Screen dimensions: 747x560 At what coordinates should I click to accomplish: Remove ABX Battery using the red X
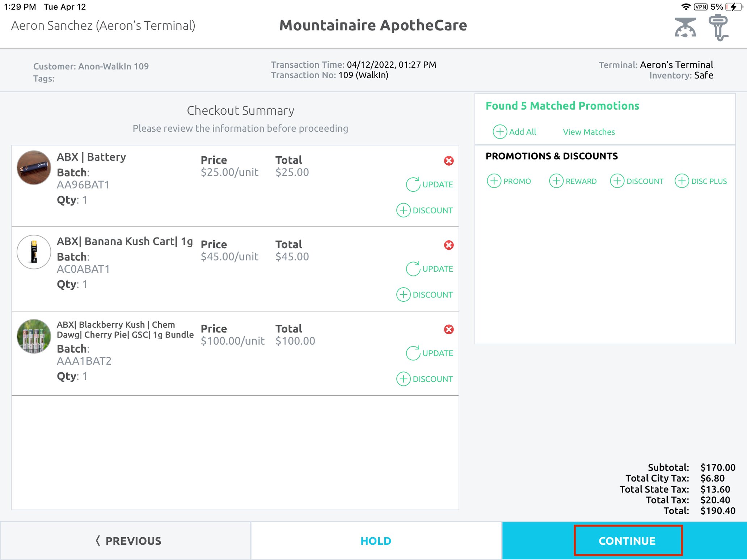tap(448, 161)
